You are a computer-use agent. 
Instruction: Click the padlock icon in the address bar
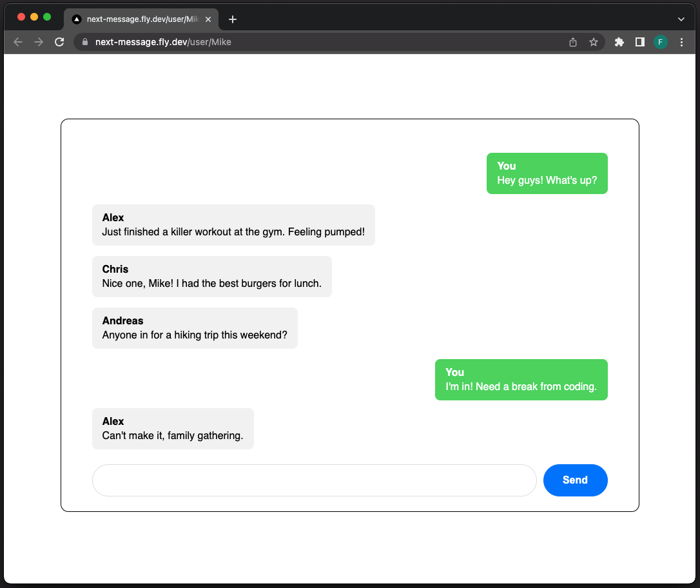point(84,41)
